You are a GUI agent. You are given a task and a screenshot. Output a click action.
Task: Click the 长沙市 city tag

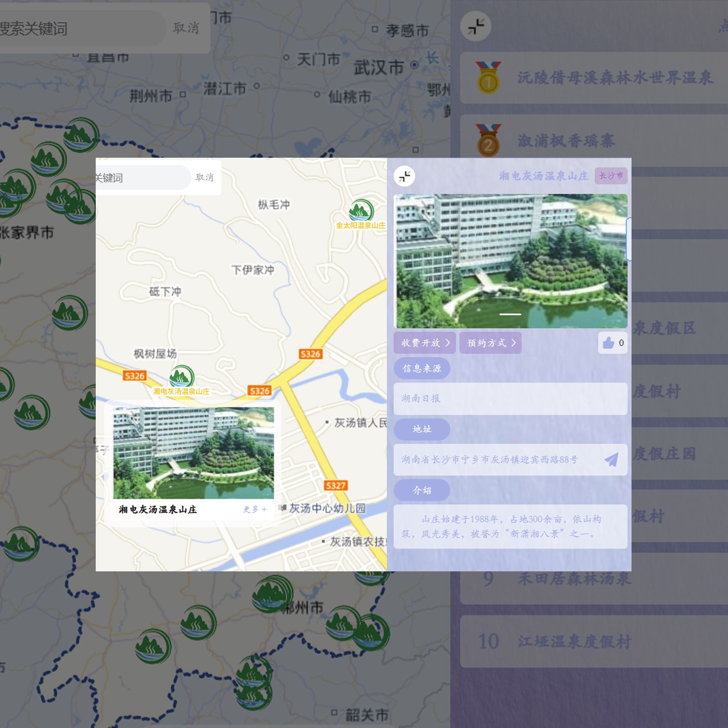pyautogui.click(x=611, y=176)
